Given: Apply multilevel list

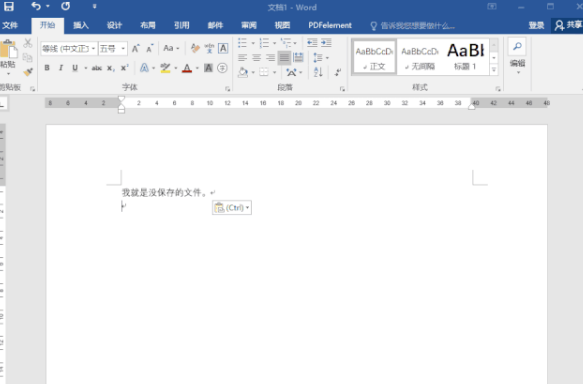Looking at the screenshot, I should click(286, 43).
